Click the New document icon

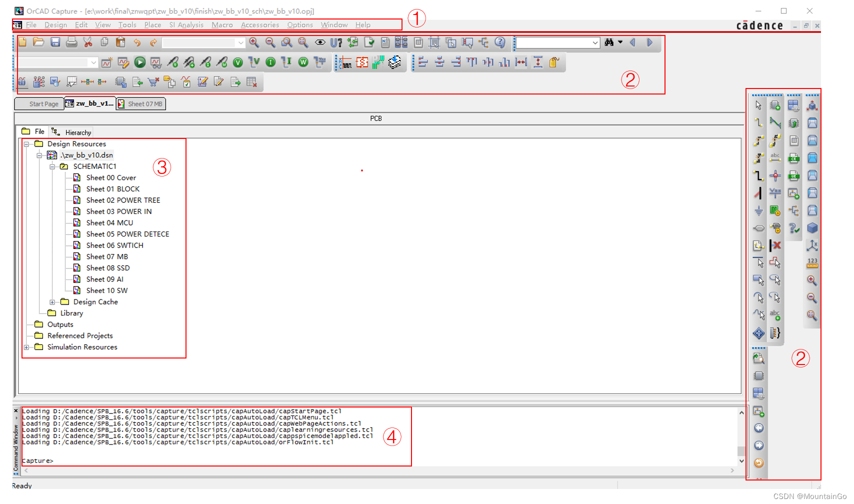click(x=22, y=42)
